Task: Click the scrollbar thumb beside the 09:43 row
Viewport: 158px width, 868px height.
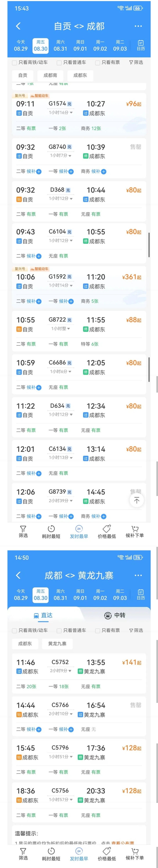Action: point(149,245)
